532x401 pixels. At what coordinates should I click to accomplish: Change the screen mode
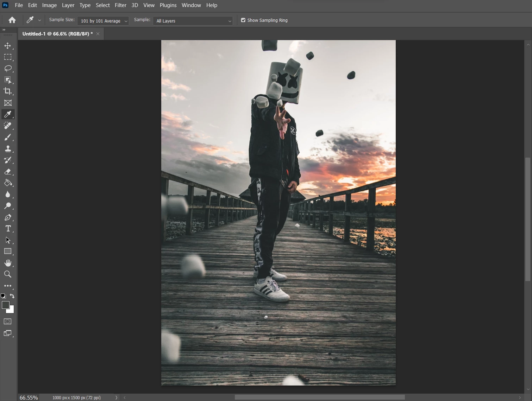(x=8, y=333)
